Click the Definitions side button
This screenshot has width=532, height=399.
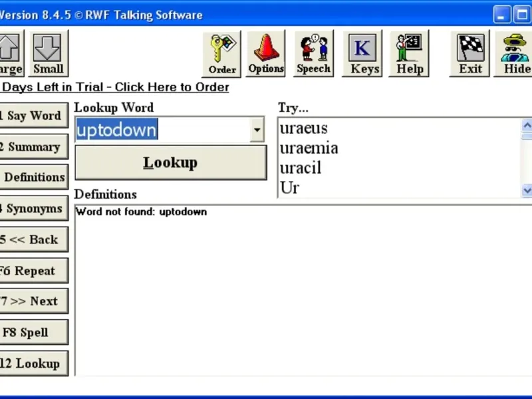pyautogui.click(x=34, y=177)
